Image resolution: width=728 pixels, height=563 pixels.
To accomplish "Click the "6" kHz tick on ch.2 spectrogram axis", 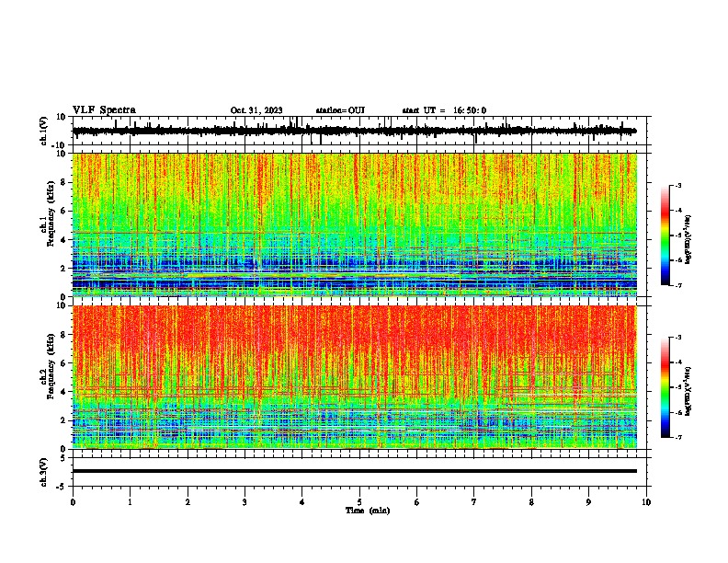I will point(63,363).
